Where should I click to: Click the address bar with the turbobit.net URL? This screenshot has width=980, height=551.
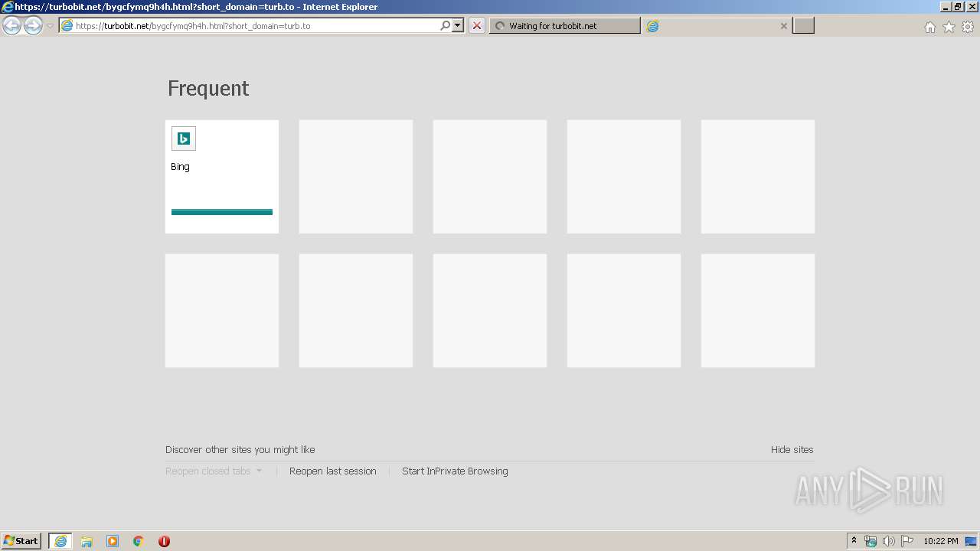tap(256, 26)
